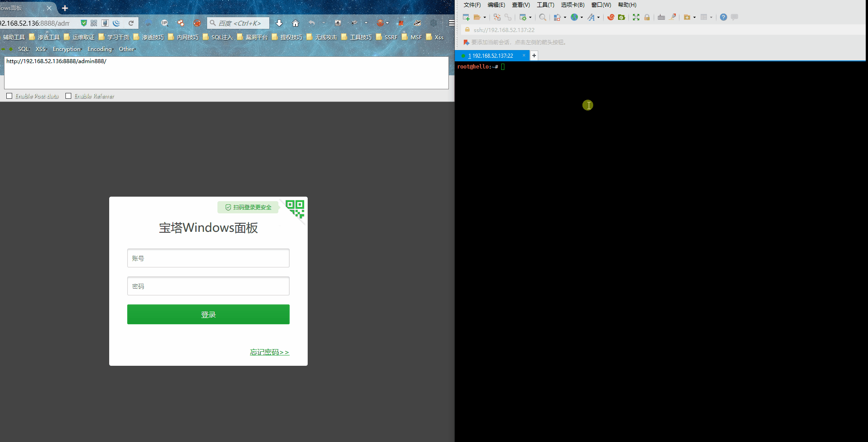Click the 账号 username input field
Screen dimensions: 868x442
(x=208, y=258)
